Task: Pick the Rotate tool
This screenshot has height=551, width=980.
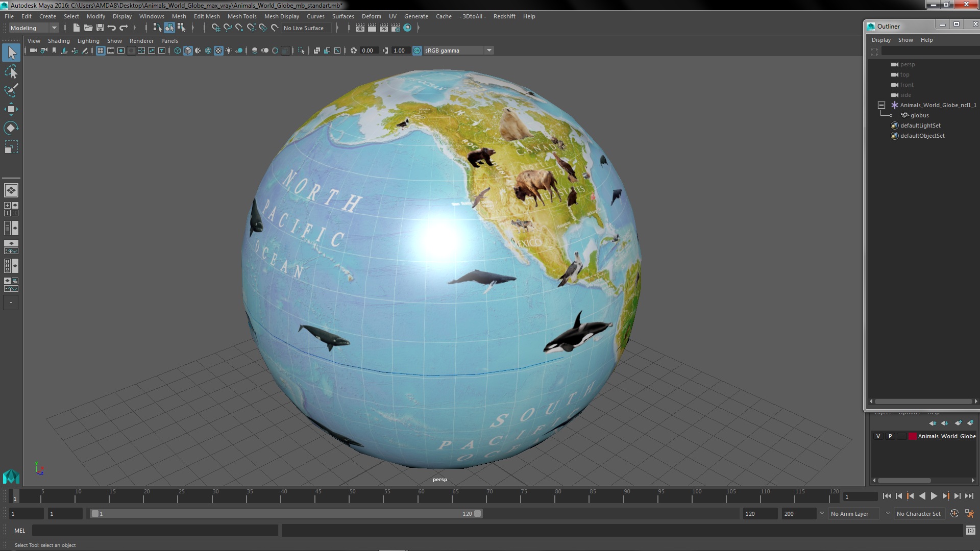Action: (x=11, y=128)
